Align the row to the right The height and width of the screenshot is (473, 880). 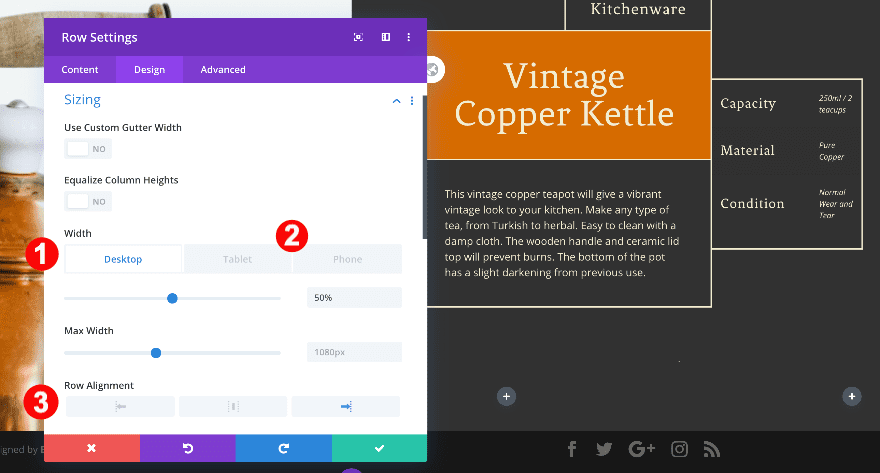pos(346,406)
